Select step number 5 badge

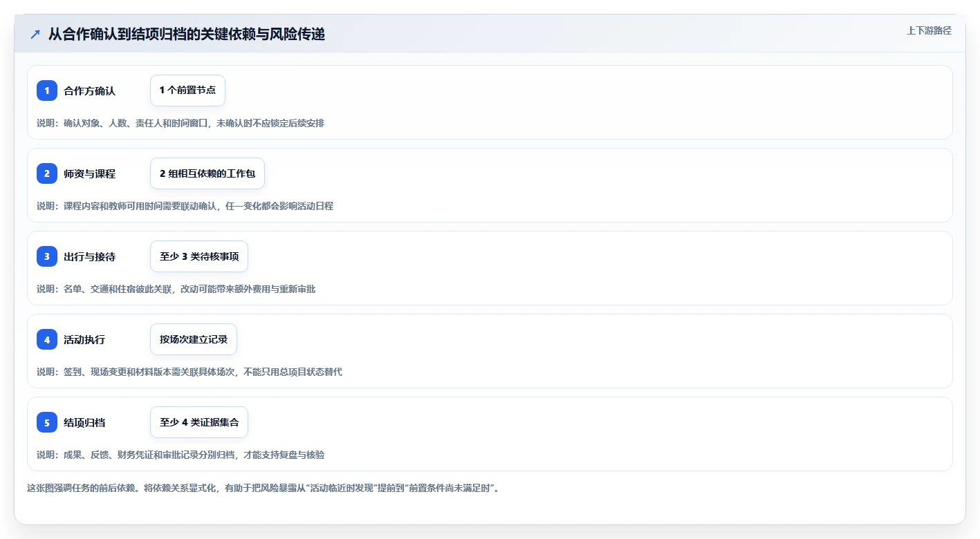tap(47, 422)
